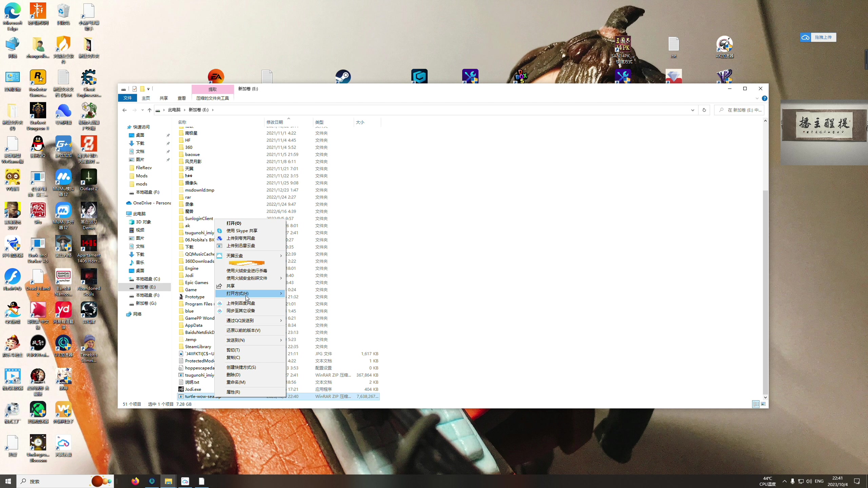Click the Properties quick access toolbar icon
This screenshot has height=488, width=868.
(x=135, y=89)
